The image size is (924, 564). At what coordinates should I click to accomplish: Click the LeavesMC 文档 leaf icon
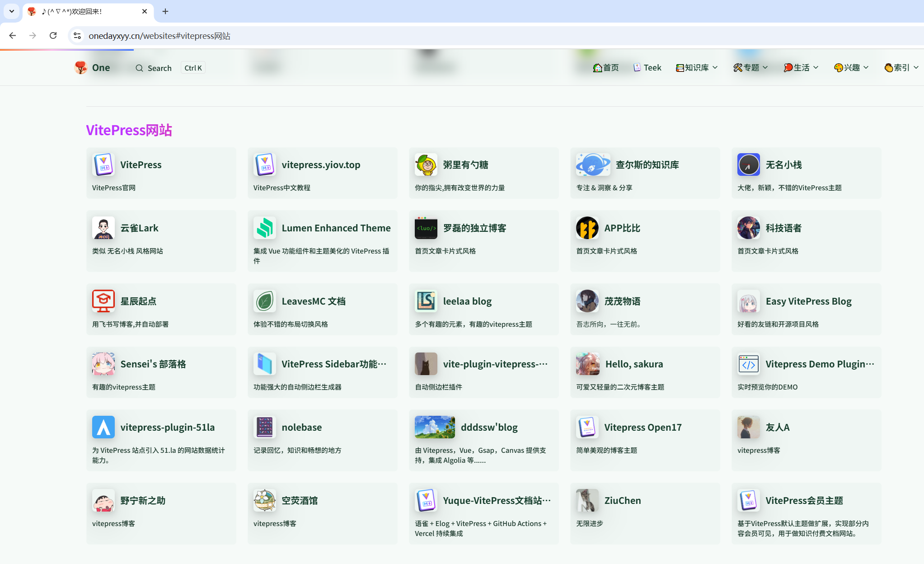point(265,301)
